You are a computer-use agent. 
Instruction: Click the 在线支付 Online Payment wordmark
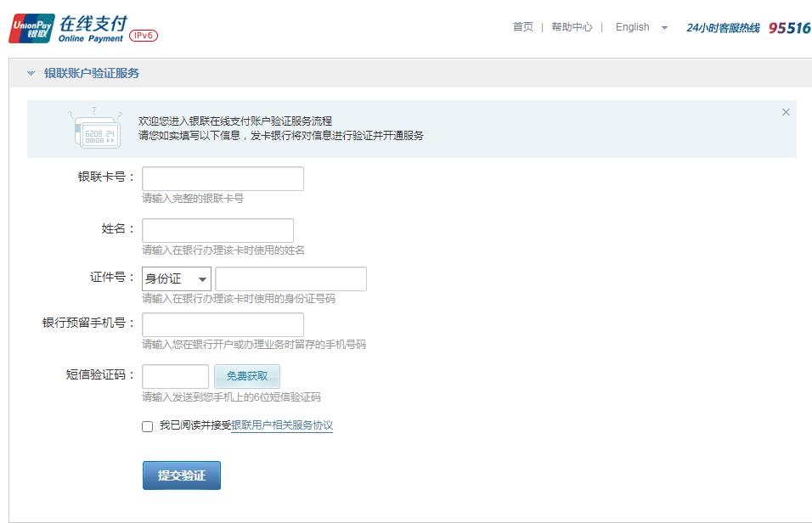(93, 26)
